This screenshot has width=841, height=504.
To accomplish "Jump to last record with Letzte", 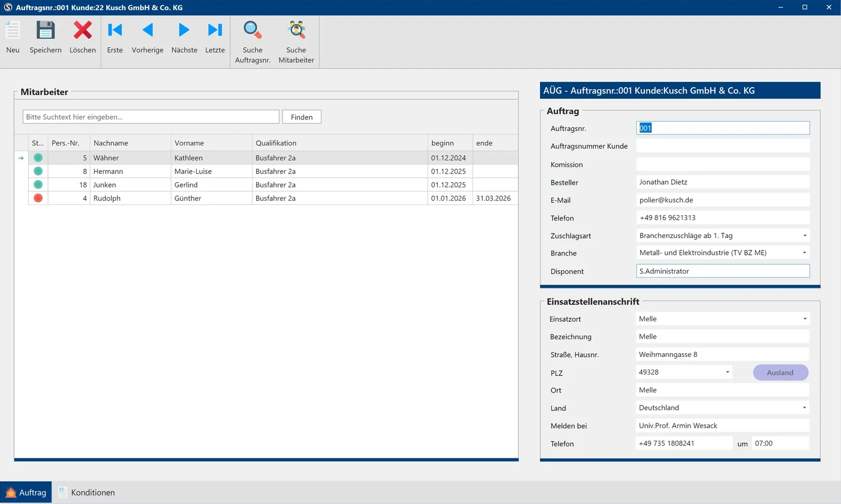I will click(215, 37).
